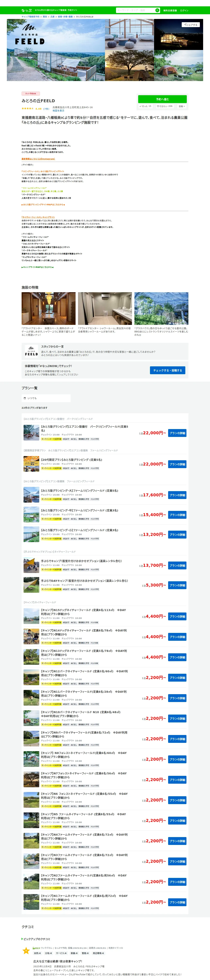Click プランの詳細 for N6フォレストネイチャーフィールド

(177, 800)
